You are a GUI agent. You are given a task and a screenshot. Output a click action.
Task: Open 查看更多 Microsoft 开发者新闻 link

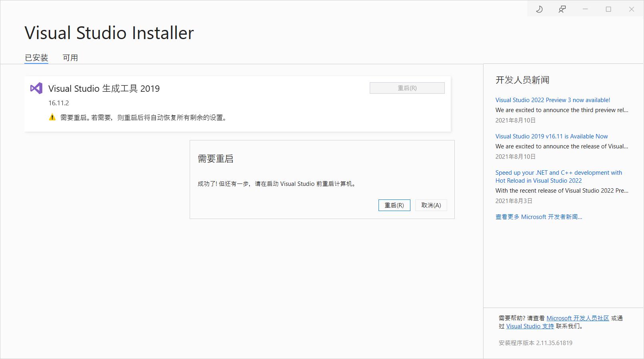coord(539,217)
